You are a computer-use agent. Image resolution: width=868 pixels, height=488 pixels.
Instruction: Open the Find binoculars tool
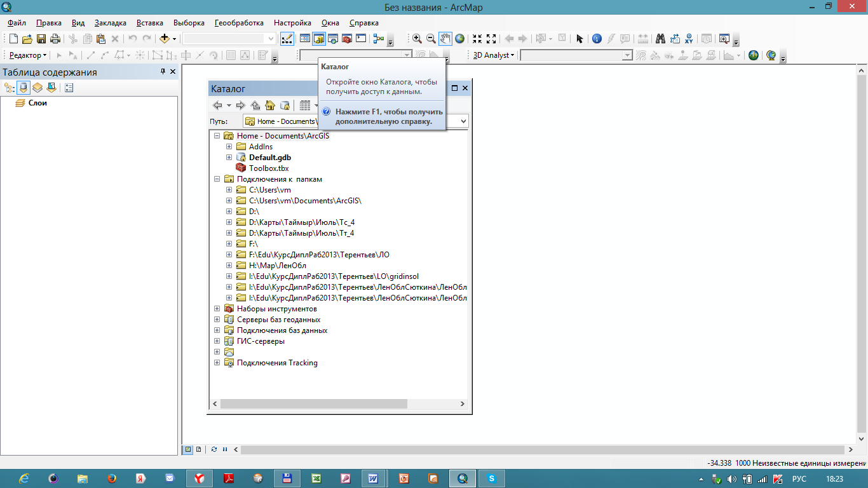[660, 39]
